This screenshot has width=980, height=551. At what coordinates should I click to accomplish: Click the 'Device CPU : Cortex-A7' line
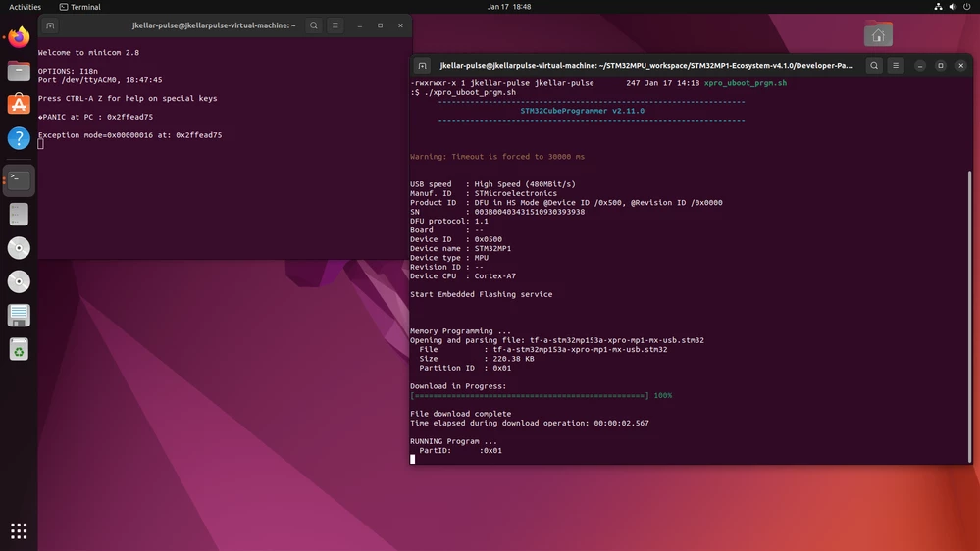463,276
